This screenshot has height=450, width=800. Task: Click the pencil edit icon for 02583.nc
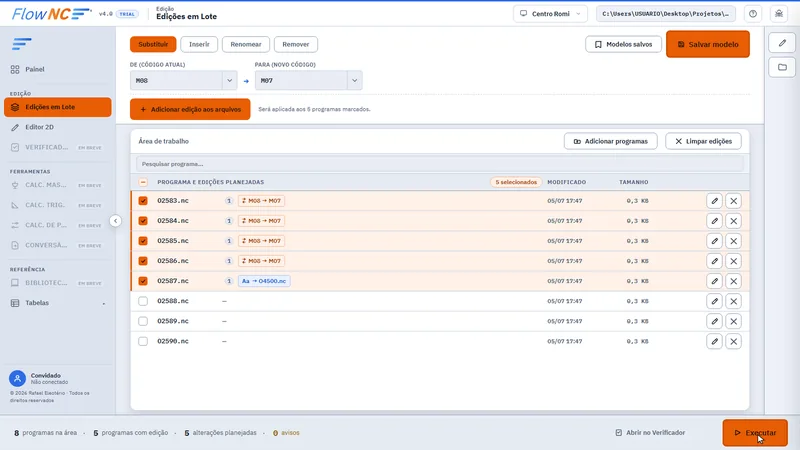[x=714, y=201]
